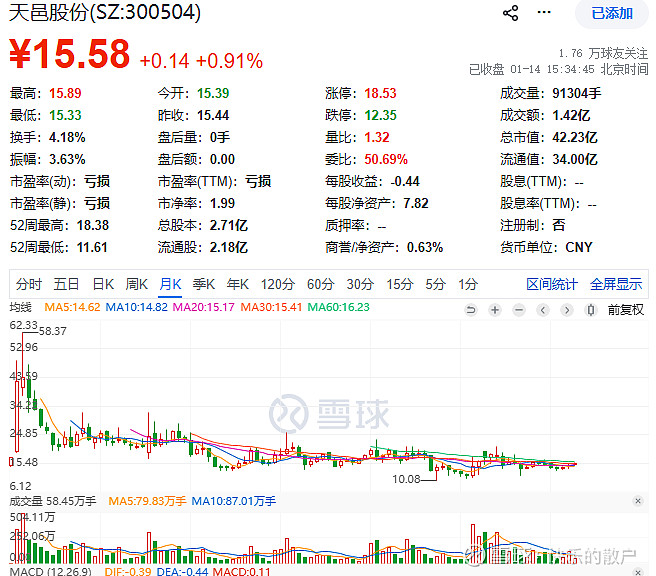Open 全屏显示 fullscreen chart
Image resolution: width=656 pixels, height=576 pixels.
click(x=616, y=284)
